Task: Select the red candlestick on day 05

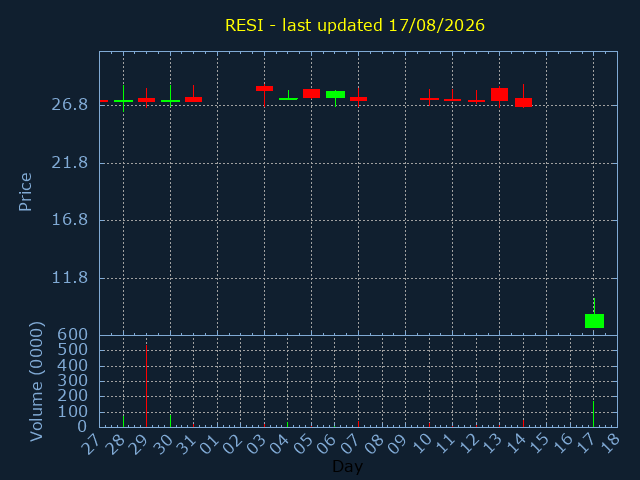Action: point(311,93)
